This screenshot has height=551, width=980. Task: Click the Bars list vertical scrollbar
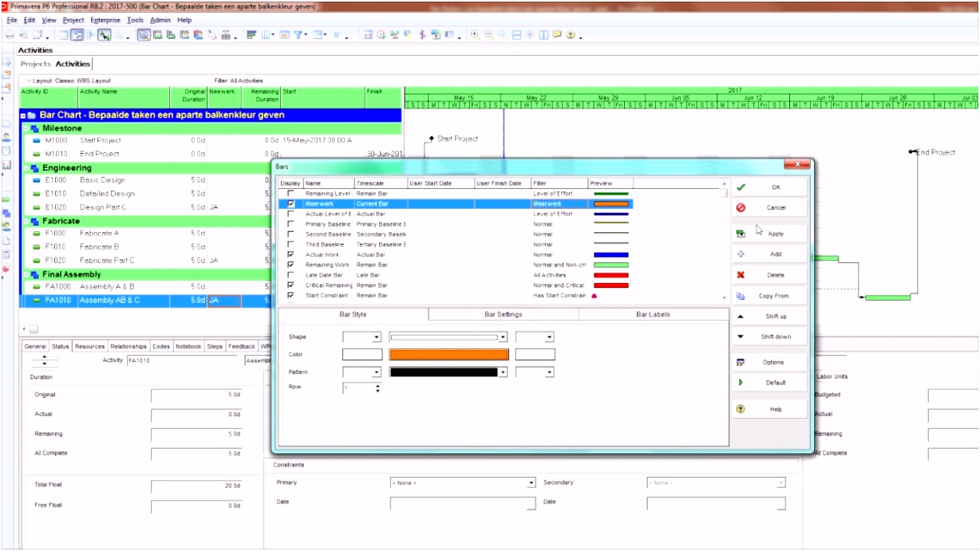725,242
